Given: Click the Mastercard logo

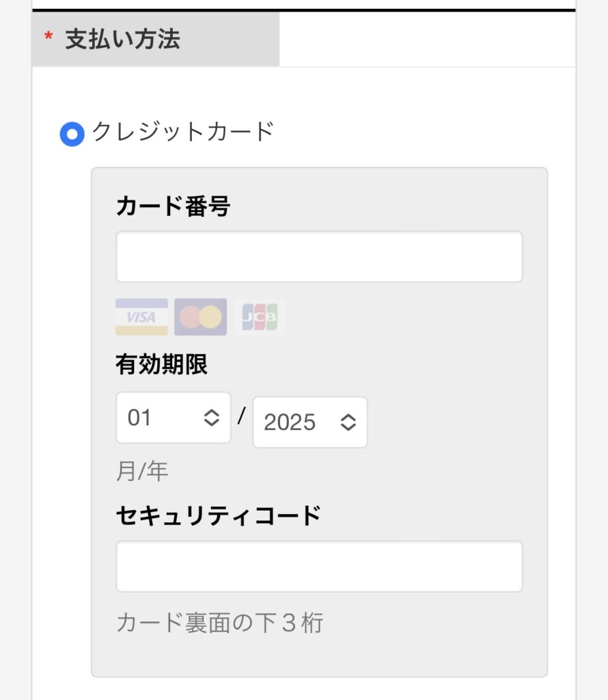Looking at the screenshot, I should (200, 317).
